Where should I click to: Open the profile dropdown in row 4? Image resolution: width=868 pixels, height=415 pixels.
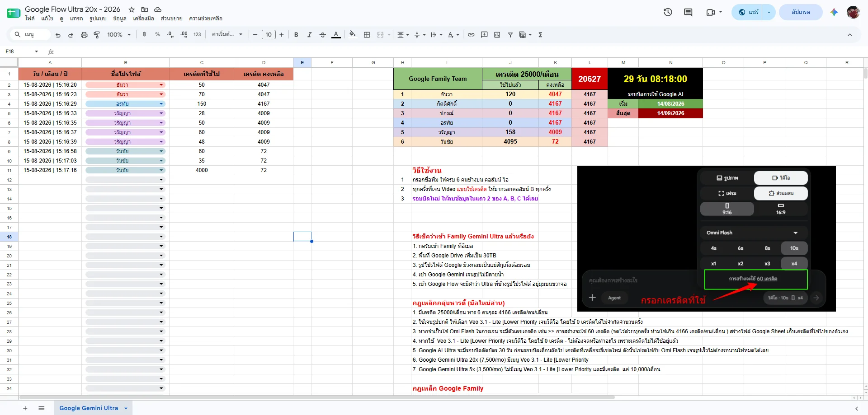coord(161,104)
